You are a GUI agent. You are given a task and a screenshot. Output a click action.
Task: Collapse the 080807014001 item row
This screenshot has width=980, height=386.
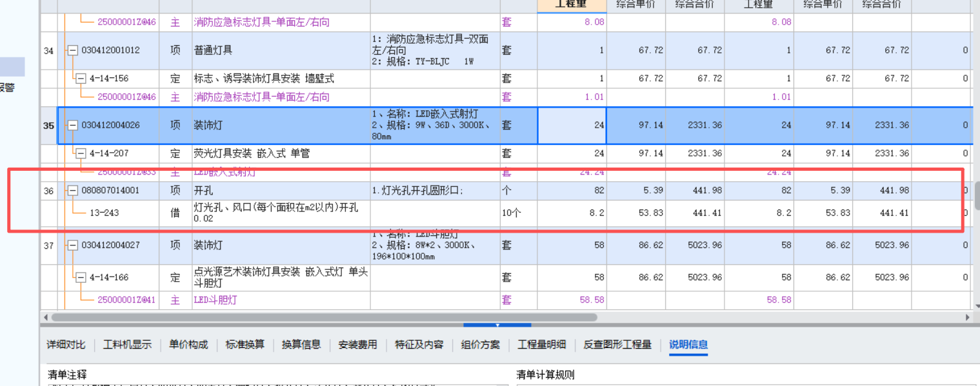point(72,191)
